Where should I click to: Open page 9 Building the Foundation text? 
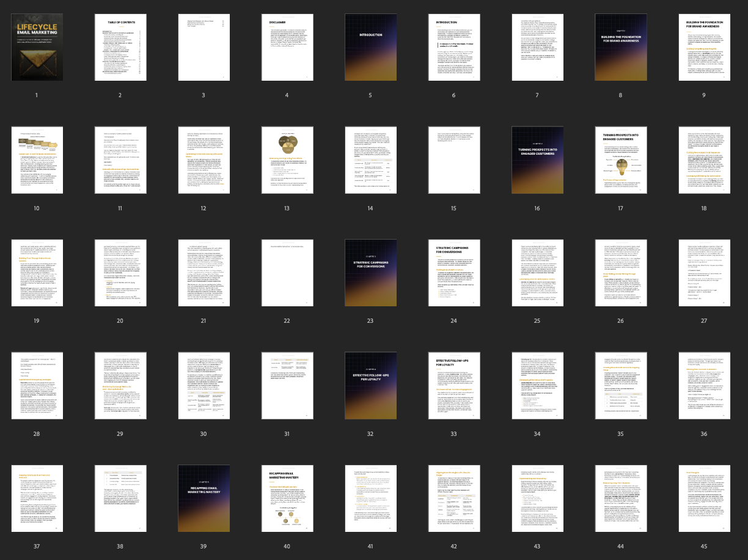tap(703, 47)
